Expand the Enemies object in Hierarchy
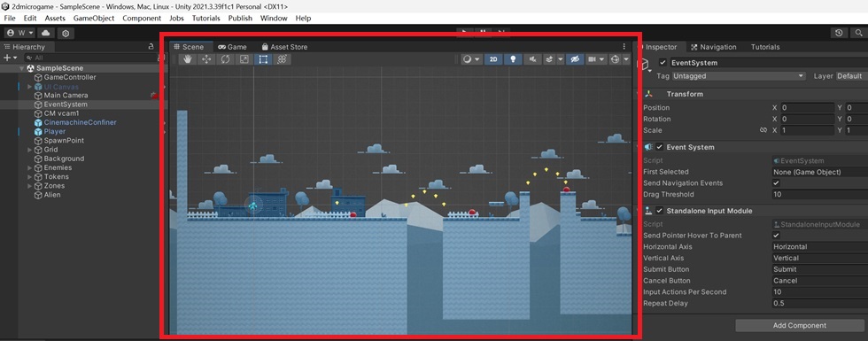The image size is (868, 341). click(29, 167)
